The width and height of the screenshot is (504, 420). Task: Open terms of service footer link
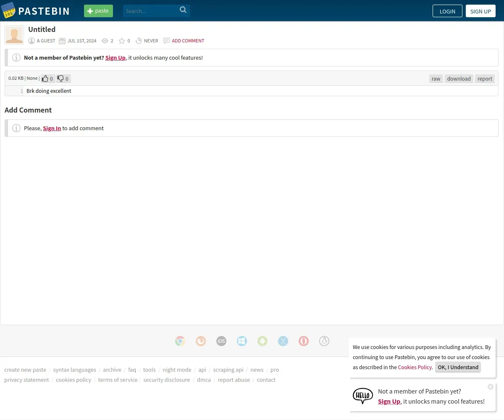(118, 380)
